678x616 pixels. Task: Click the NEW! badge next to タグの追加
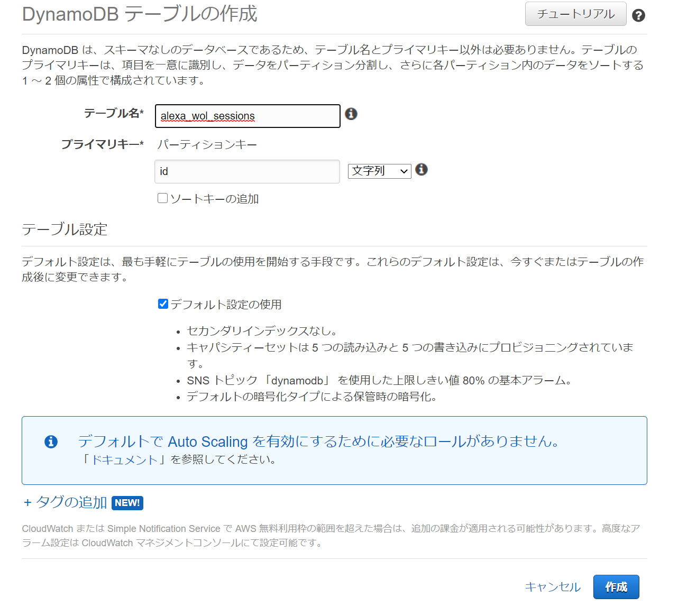pos(127,502)
